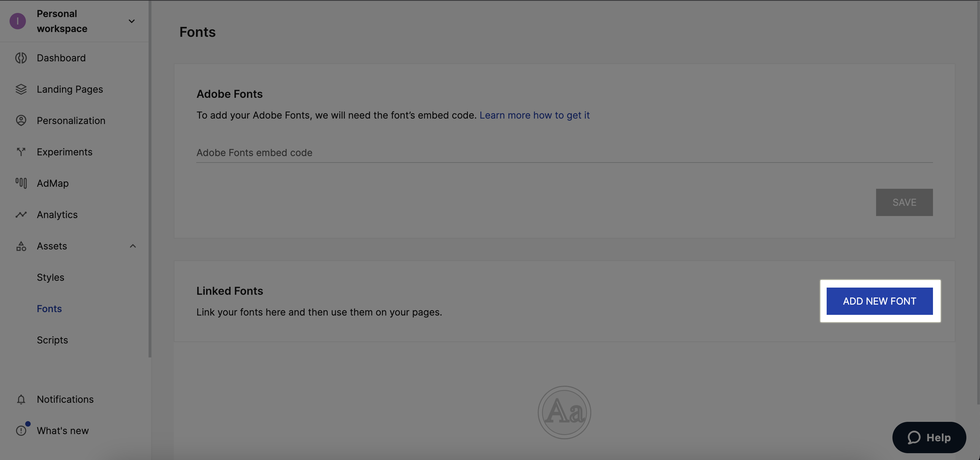Click the Landing Pages layers icon

21,89
